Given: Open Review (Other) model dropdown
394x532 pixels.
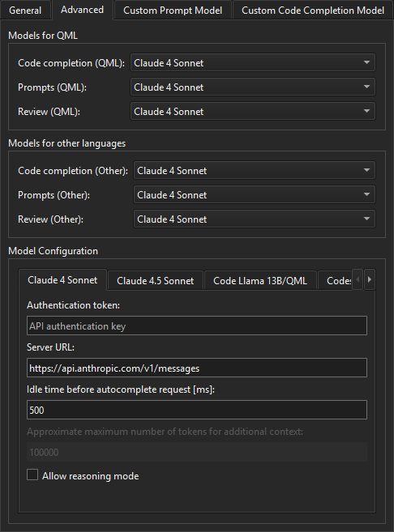Looking at the screenshot, I should 255,219.
